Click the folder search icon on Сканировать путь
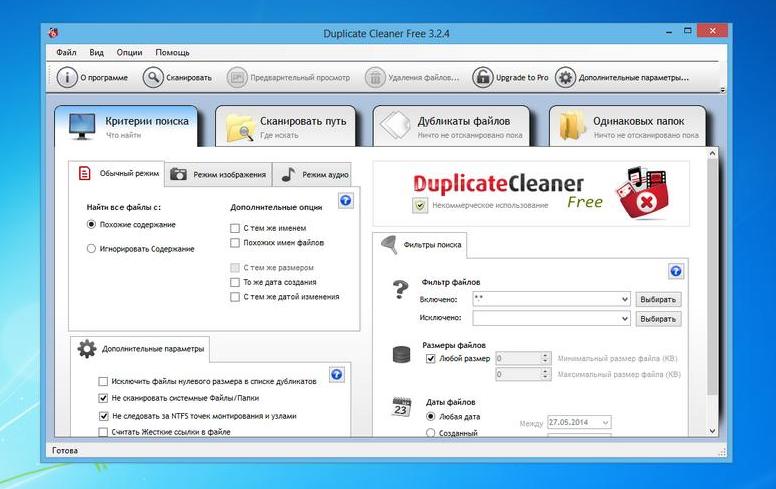The image size is (776, 489). tap(240, 128)
